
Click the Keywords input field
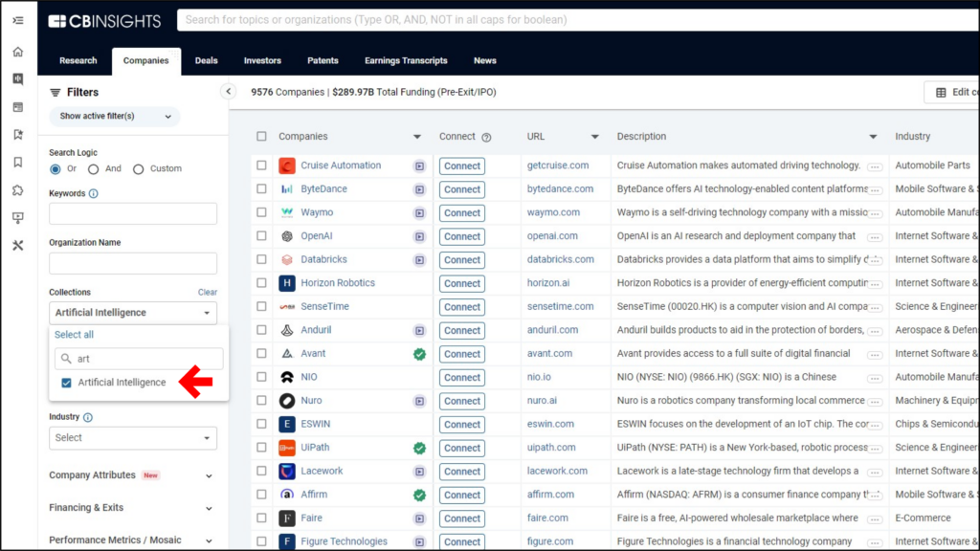133,213
